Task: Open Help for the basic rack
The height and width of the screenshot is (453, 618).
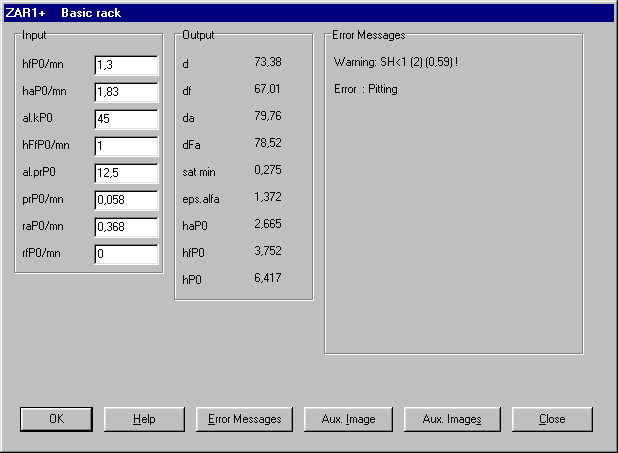Action: click(x=144, y=419)
